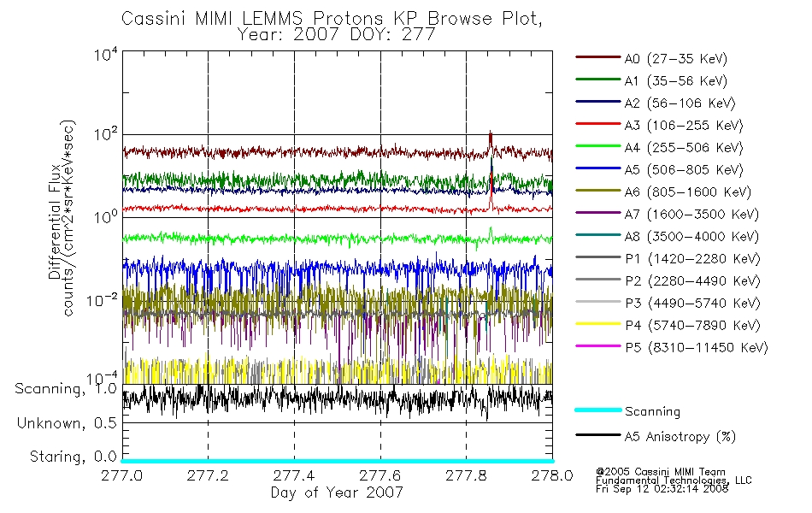
Task: Click the dark red A0 legend line
Action: [598, 57]
